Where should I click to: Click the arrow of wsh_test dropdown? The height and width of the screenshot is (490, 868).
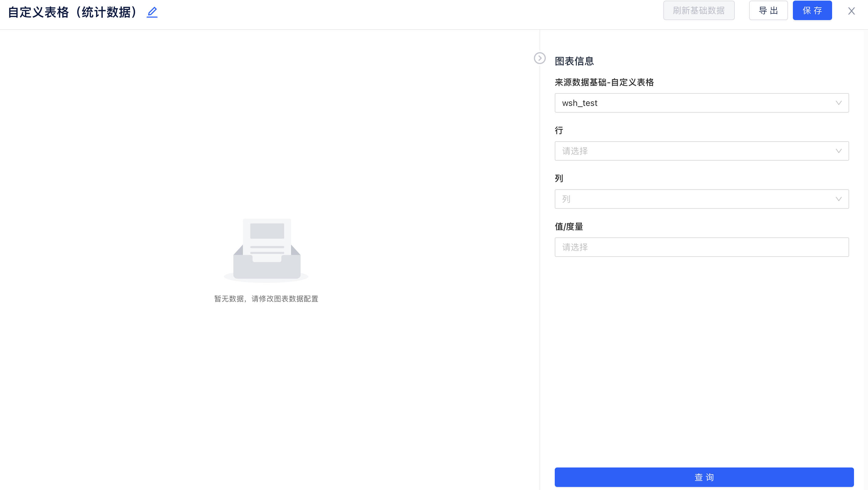838,103
